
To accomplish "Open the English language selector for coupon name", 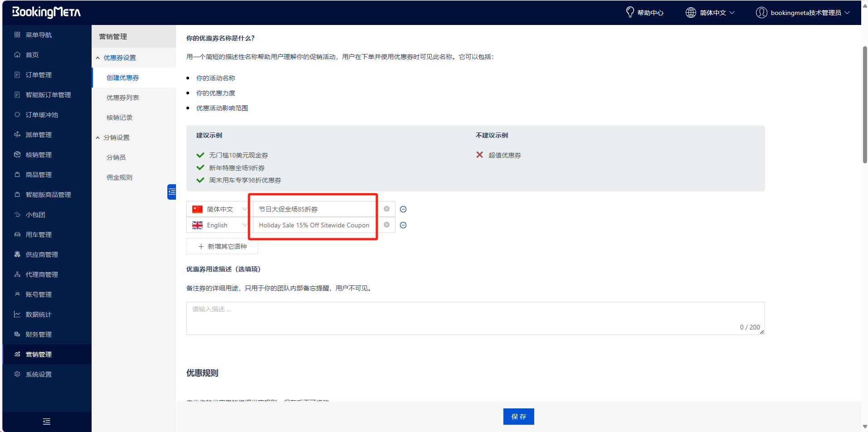I will 219,225.
